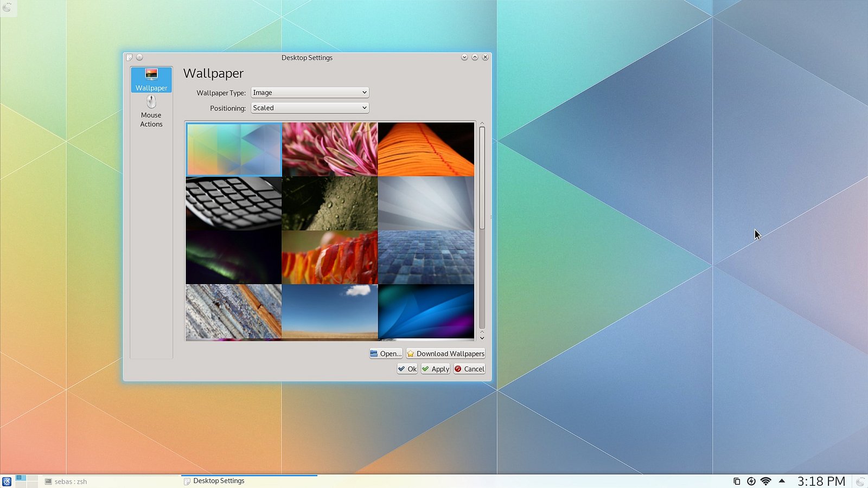Click the terminal icon on the taskbar

click(48, 481)
